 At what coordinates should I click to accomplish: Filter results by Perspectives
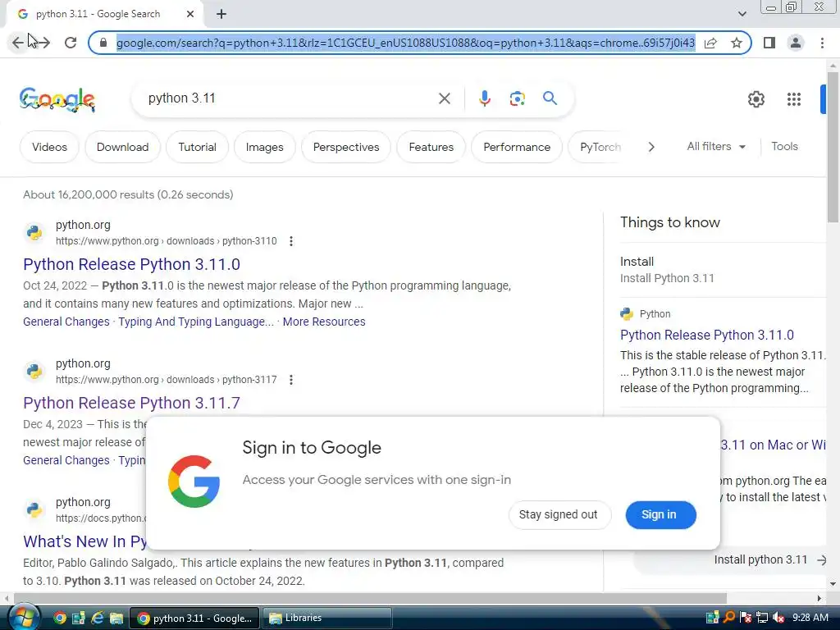pyautogui.click(x=346, y=147)
